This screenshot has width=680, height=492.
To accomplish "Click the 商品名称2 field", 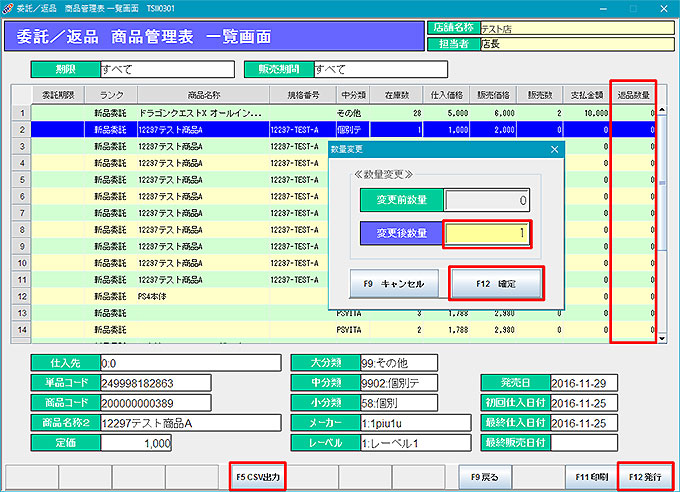I will [191, 423].
